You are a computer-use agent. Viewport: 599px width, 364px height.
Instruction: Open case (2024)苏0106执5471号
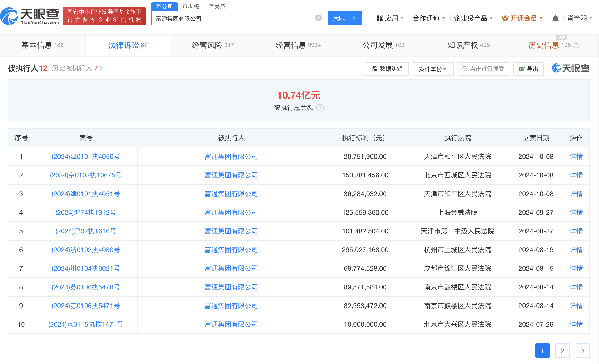click(85, 306)
